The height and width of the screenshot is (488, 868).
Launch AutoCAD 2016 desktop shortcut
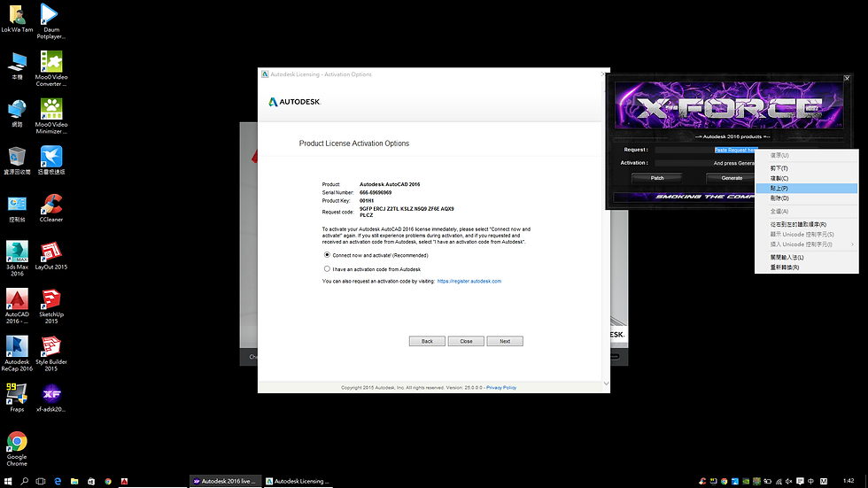[17, 306]
